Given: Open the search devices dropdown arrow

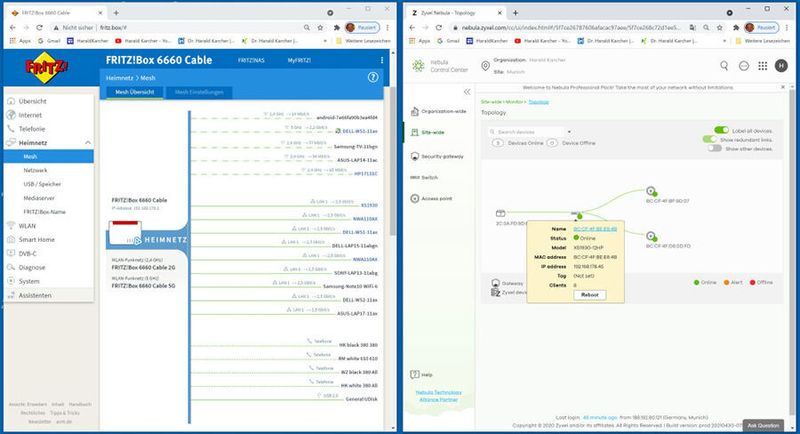Looking at the screenshot, I should point(569,132).
